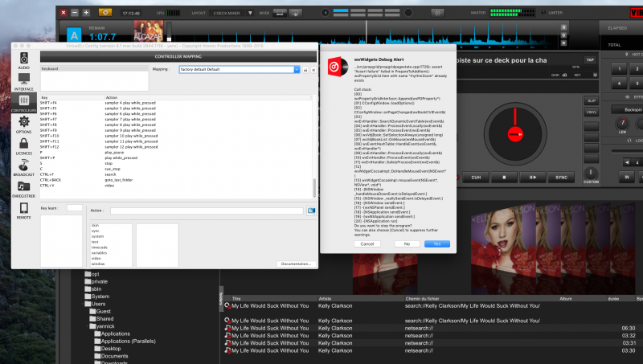Open the Guest folder in the tree

(100, 312)
